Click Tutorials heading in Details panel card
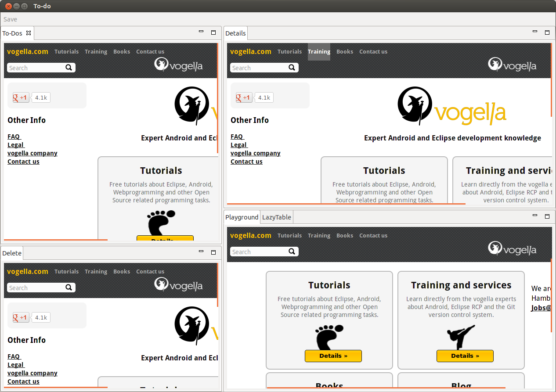Screen dimensions: 556x392 click(384, 171)
